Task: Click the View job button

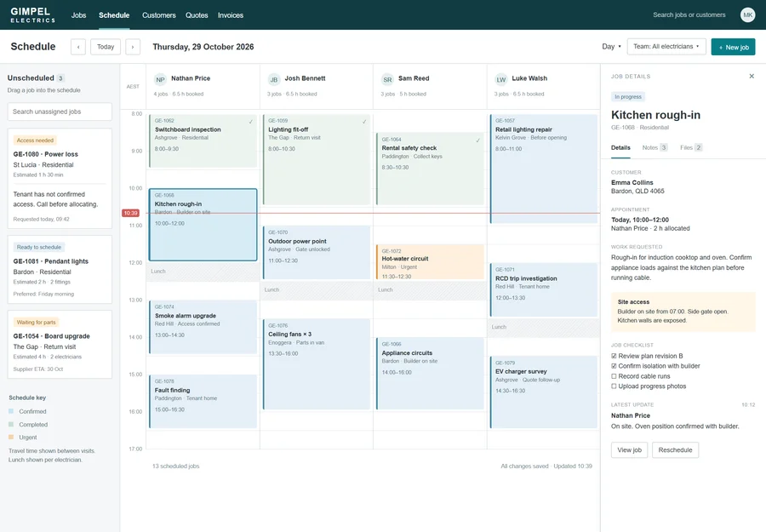Action: 629,450
